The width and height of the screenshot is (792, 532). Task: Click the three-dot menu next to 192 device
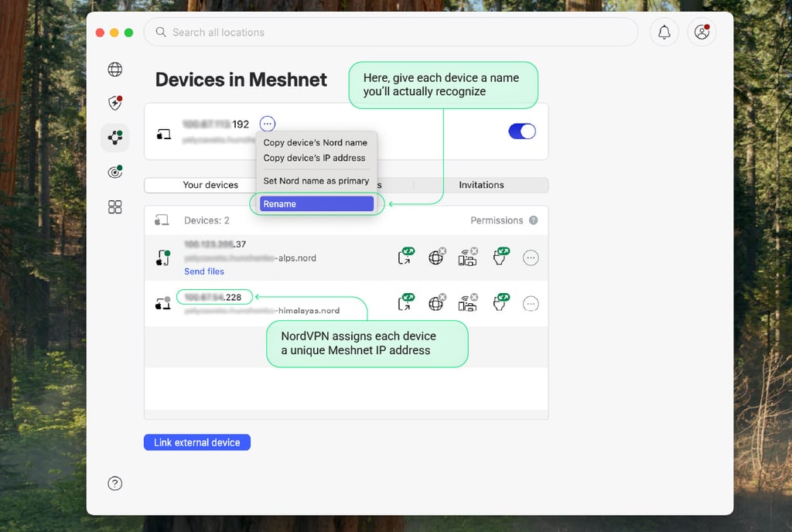(267, 124)
